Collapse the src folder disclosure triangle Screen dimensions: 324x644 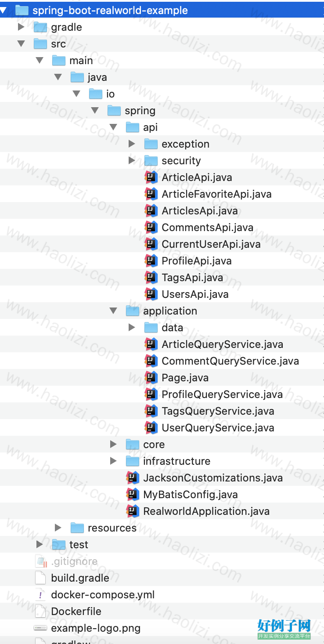pos(21,43)
